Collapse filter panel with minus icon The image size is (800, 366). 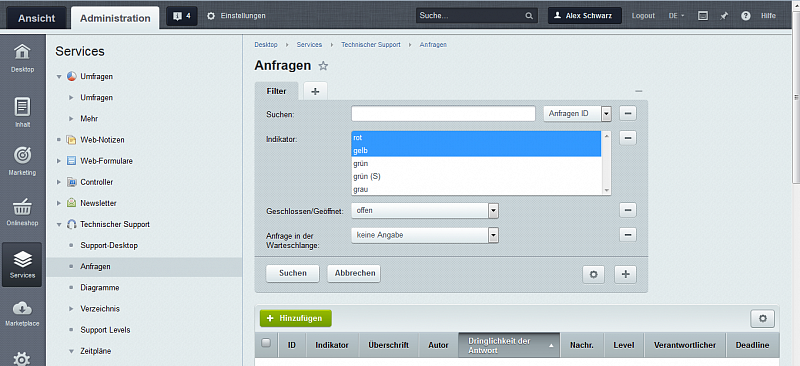pos(639,91)
